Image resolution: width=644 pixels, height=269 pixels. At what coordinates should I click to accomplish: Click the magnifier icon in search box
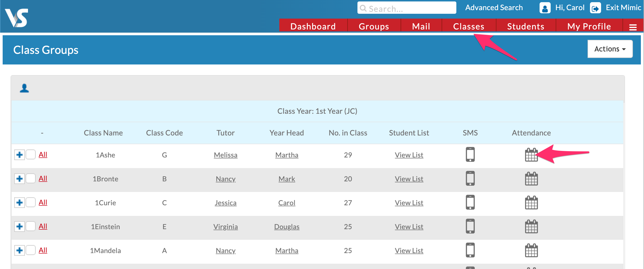pos(363,8)
